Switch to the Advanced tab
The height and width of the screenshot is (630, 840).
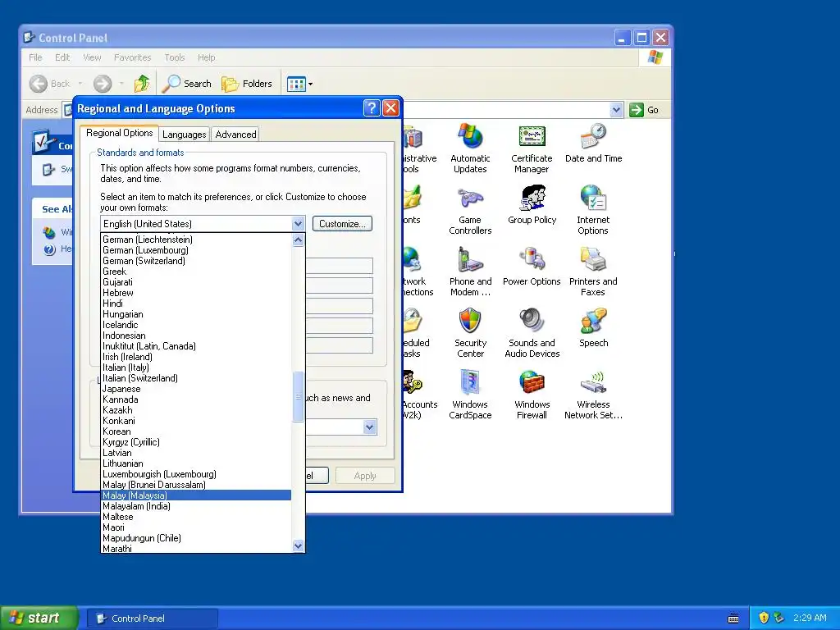235,135
